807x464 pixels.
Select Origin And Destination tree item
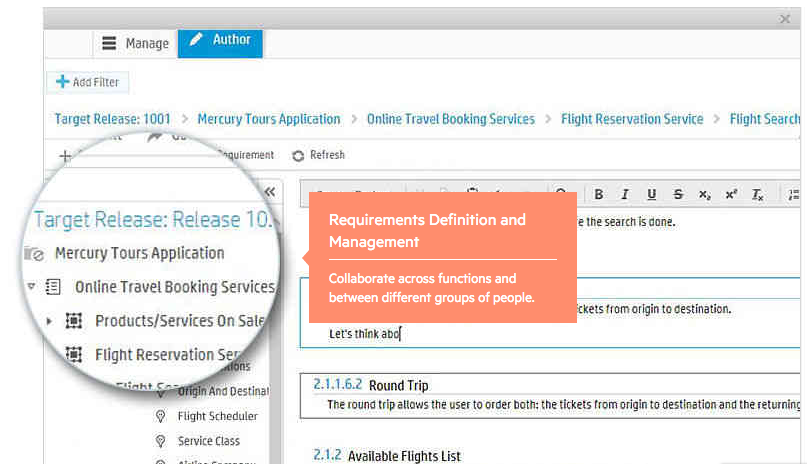[223, 391]
